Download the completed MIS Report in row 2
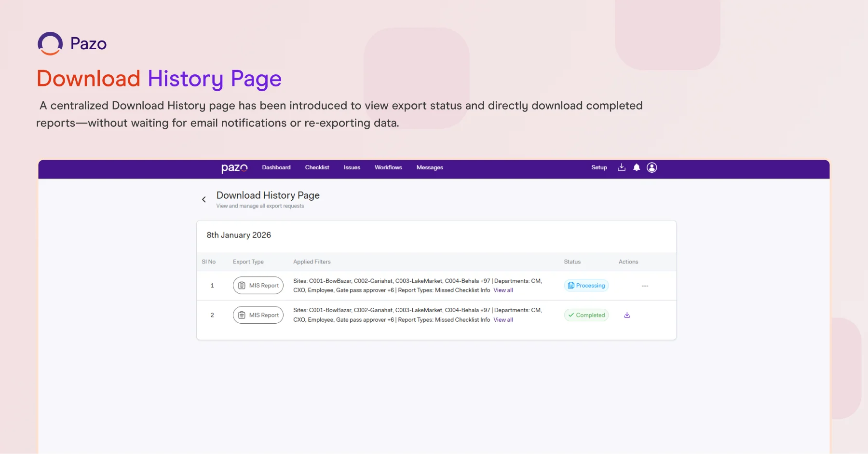Image resolution: width=868 pixels, height=454 pixels. [627, 315]
